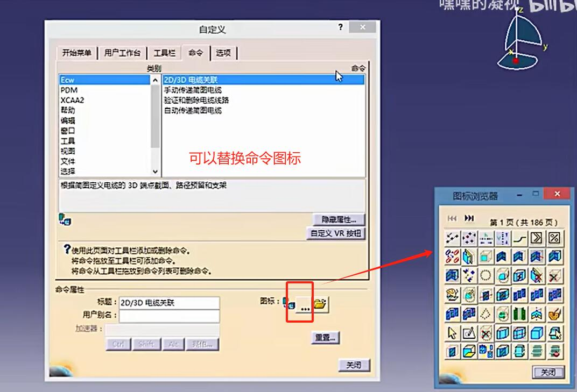
Task: Select the dotted triangle icon
Action: click(x=485, y=314)
